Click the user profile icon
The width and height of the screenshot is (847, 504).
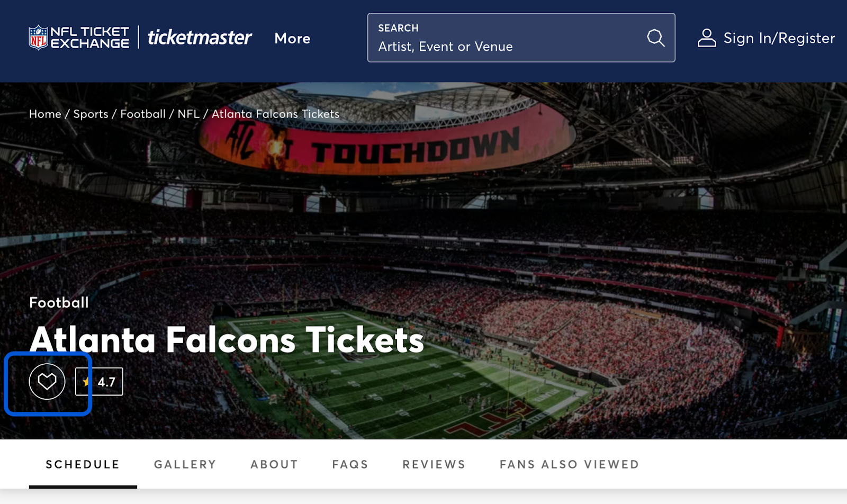tap(707, 38)
